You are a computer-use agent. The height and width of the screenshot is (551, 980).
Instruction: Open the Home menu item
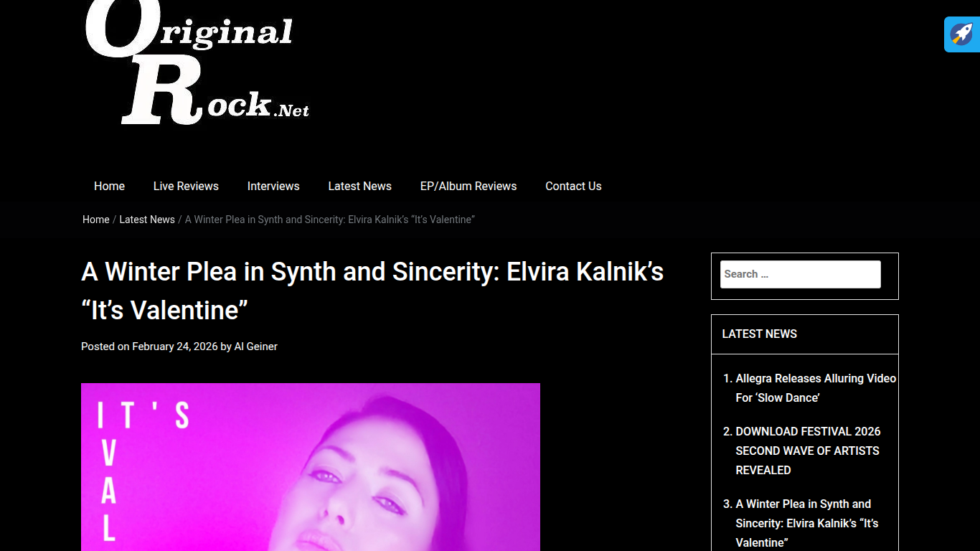point(109,186)
